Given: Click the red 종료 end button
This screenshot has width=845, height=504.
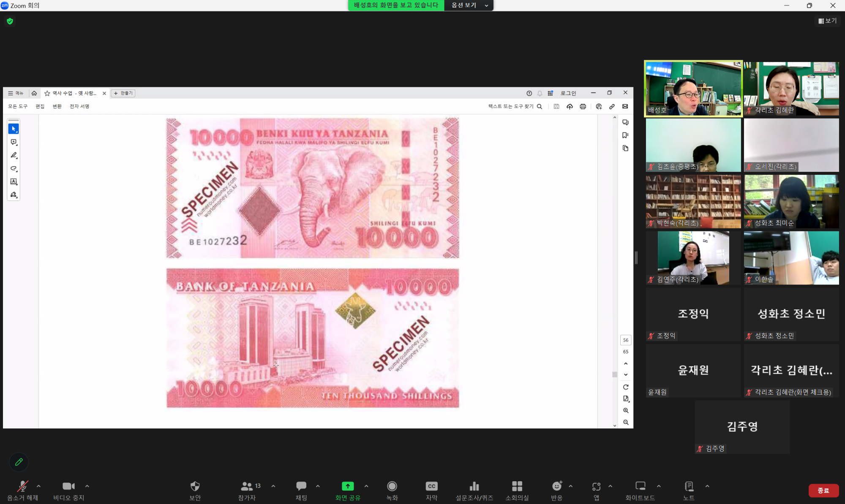Looking at the screenshot, I should (x=823, y=490).
